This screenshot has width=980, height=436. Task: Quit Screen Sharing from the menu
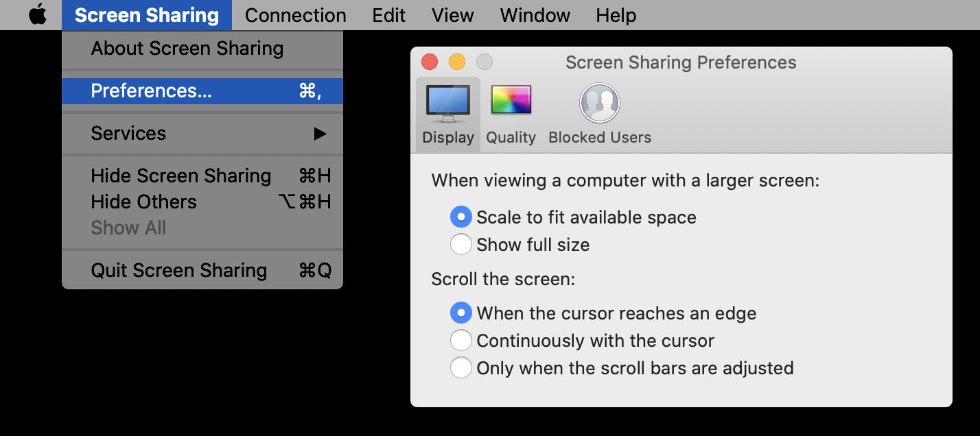179,271
